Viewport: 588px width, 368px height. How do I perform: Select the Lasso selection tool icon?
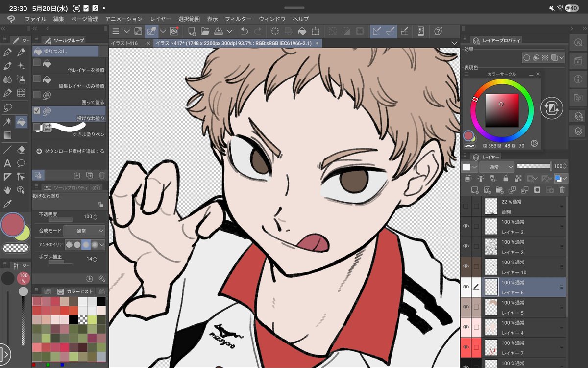click(7, 107)
